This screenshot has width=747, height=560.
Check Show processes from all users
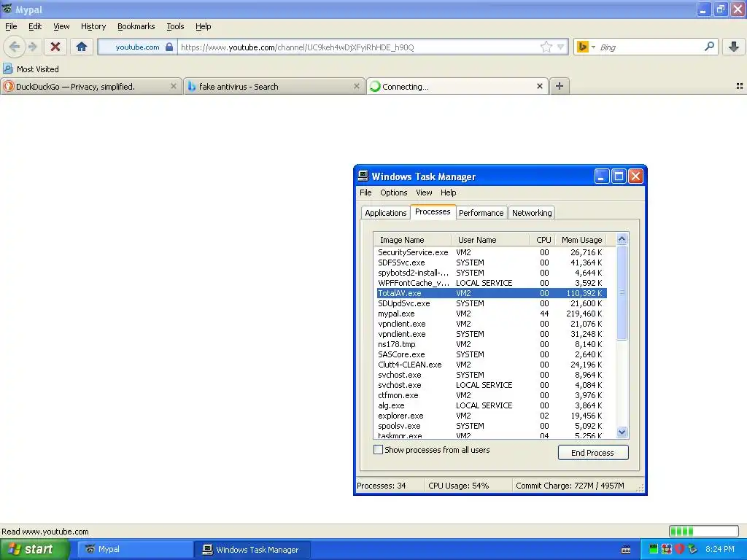tap(379, 449)
